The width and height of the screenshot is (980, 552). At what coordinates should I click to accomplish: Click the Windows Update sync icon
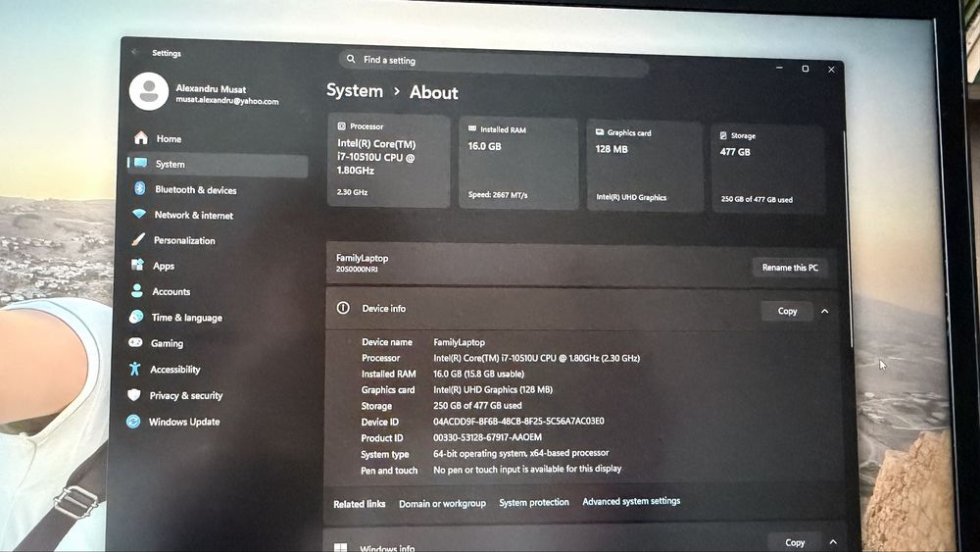133,422
